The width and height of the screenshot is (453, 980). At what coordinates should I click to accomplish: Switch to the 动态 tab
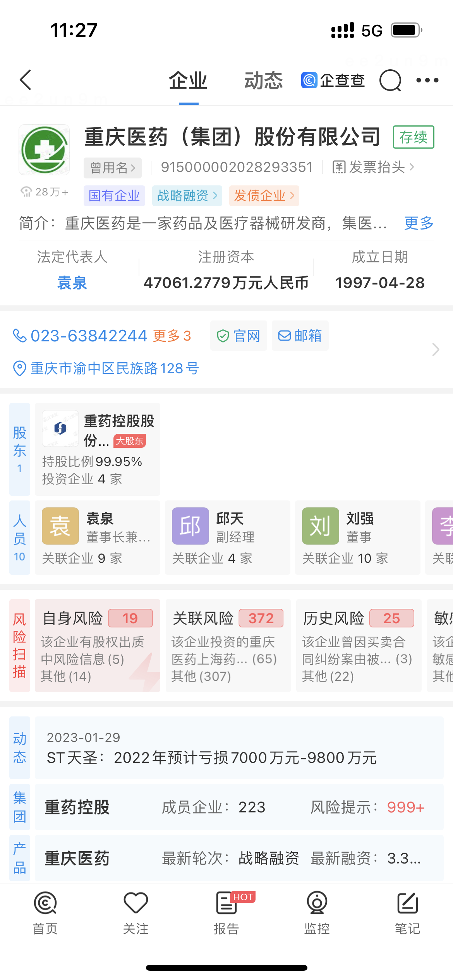[x=263, y=81]
